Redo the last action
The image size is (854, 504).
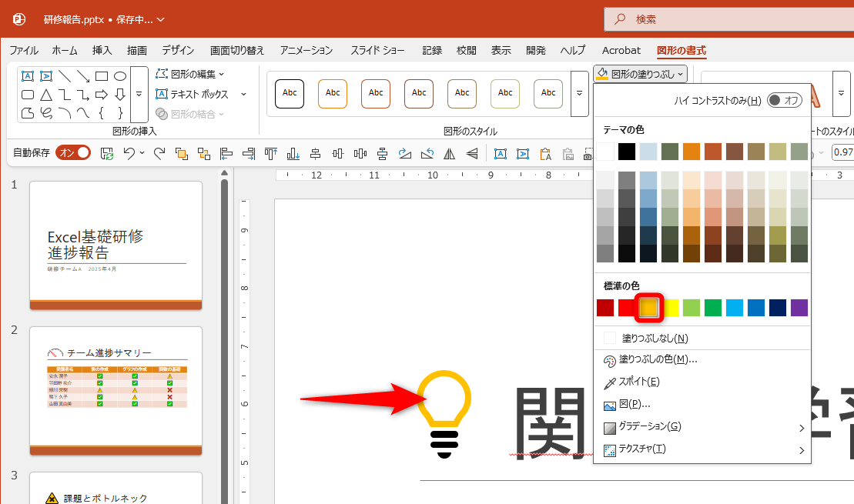159,154
